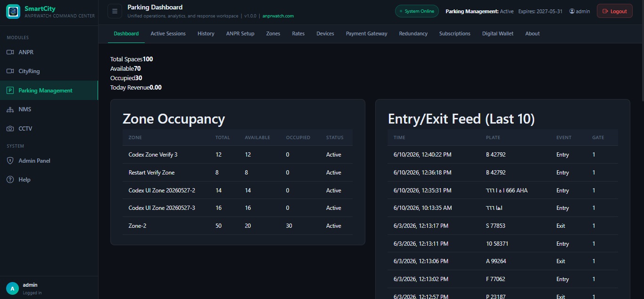The image size is (644, 299).
Task: Click the Codex Zone Verify 3 row
Action: tap(238, 155)
